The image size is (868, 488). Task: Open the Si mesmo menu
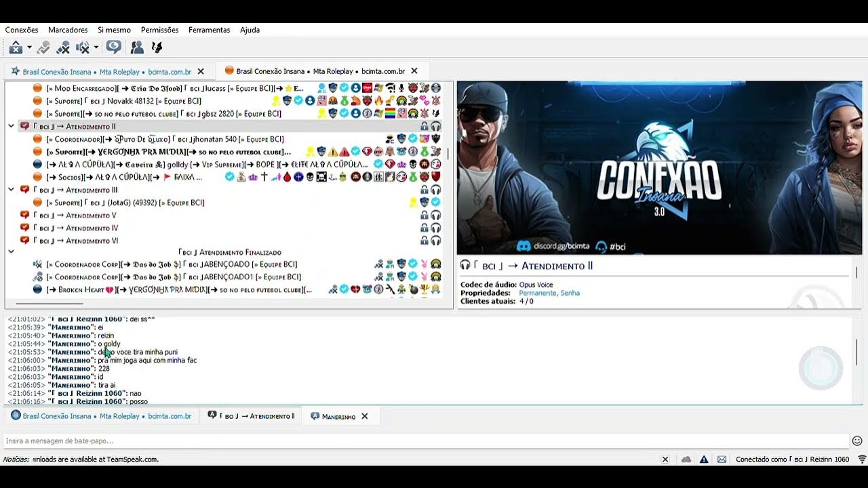tap(114, 30)
